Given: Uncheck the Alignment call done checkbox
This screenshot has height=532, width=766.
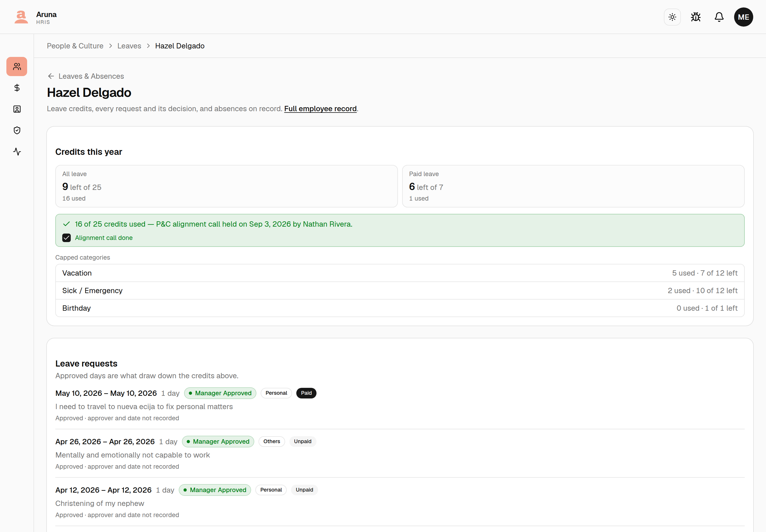Looking at the screenshot, I should tap(66, 238).
